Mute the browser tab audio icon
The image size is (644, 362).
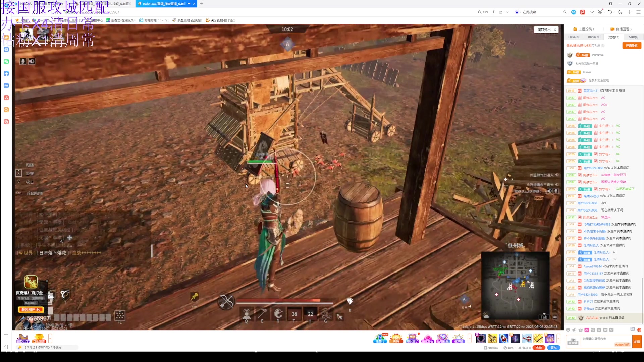(x=189, y=4)
